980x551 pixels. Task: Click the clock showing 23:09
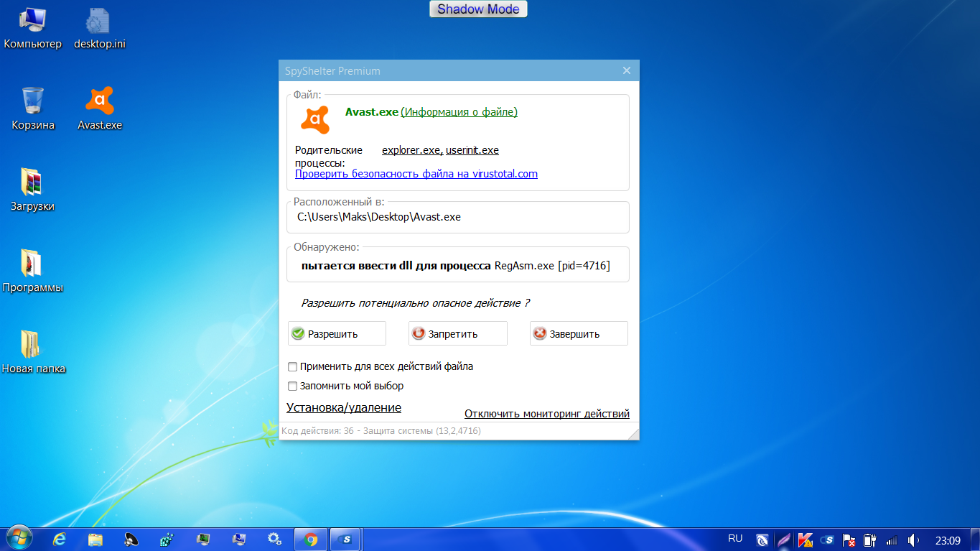[948, 540]
